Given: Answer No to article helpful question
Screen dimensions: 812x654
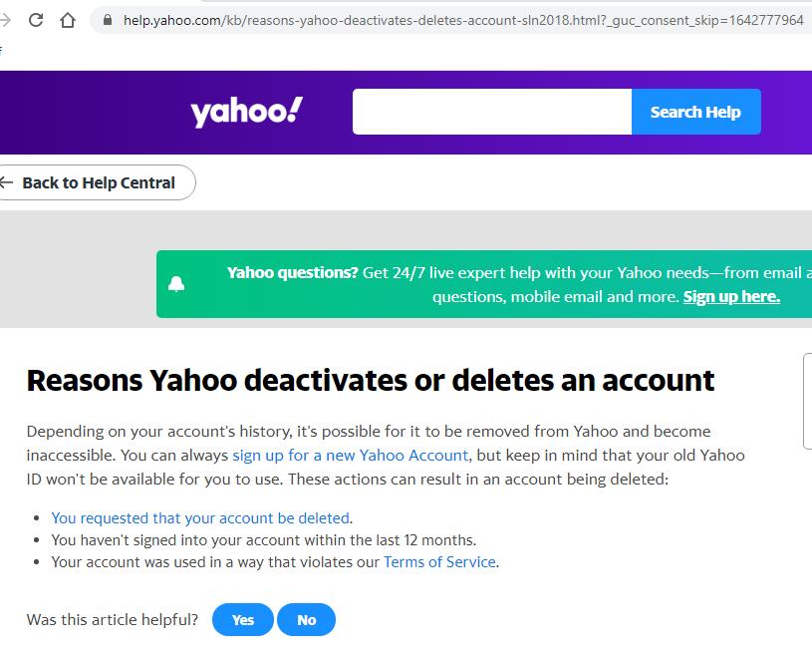Looking at the screenshot, I should [x=307, y=619].
